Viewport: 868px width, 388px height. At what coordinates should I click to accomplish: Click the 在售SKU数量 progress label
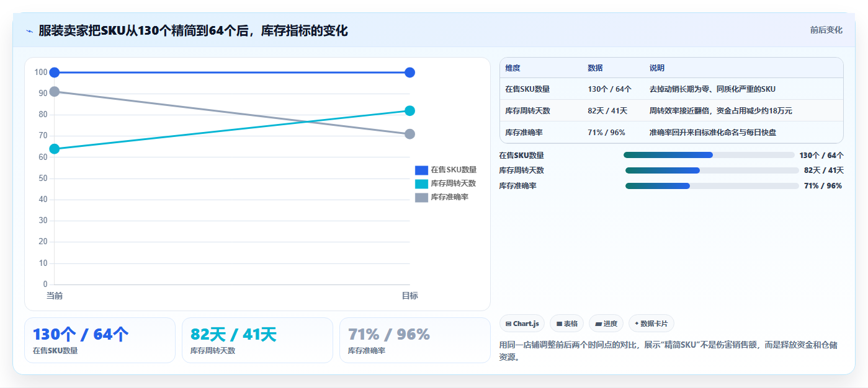[521, 156]
